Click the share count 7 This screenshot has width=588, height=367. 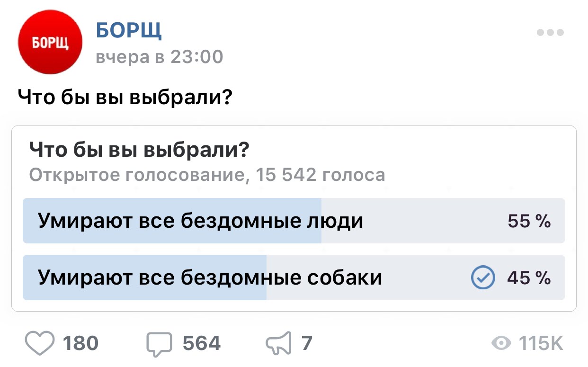(307, 343)
